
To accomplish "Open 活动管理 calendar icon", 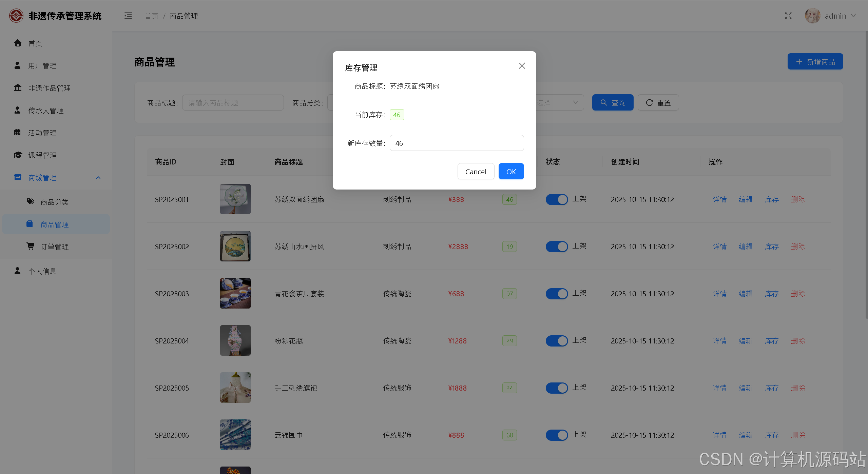I will point(18,133).
